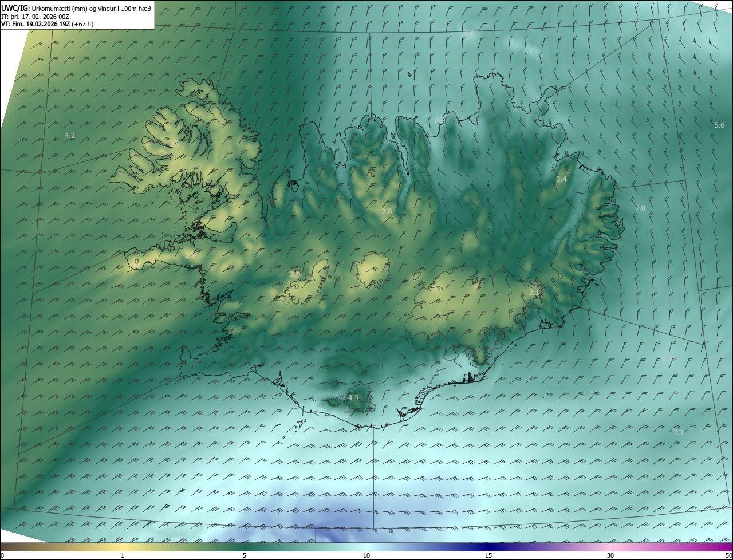Click the colorbar tick label 10
The width and height of the screenshot is (733, 560).
pyautogui.click(x=366, y=555)
